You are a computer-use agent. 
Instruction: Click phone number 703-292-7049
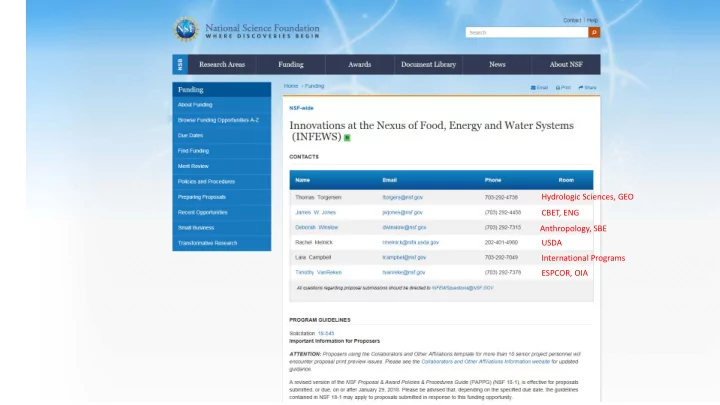[x=501, y=258]
